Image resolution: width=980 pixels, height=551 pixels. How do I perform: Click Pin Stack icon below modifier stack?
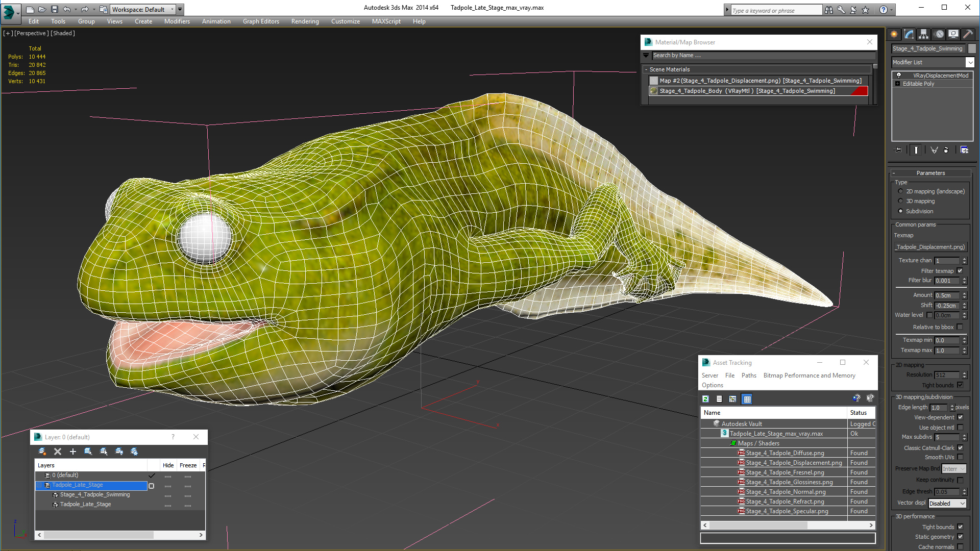tap(898, 150)
